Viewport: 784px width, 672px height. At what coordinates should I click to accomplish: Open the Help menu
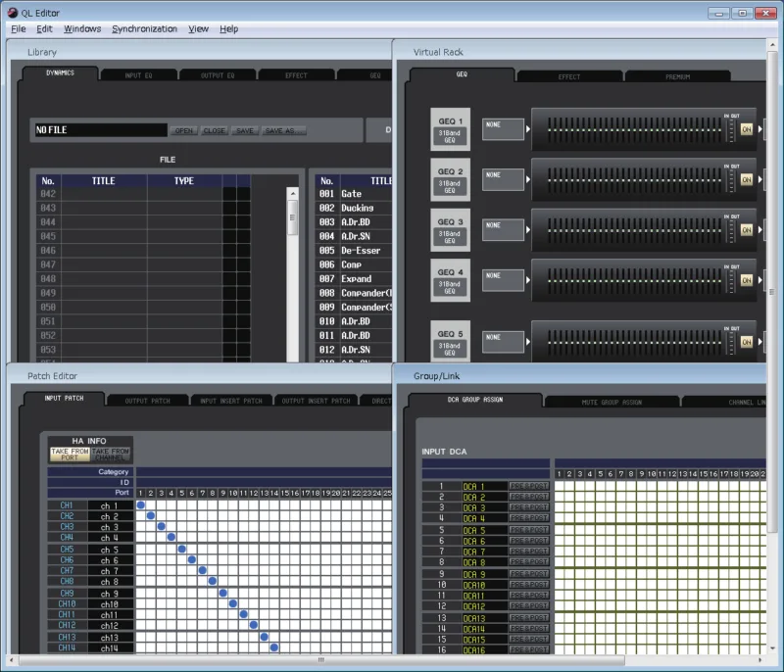tap(229, 29)
